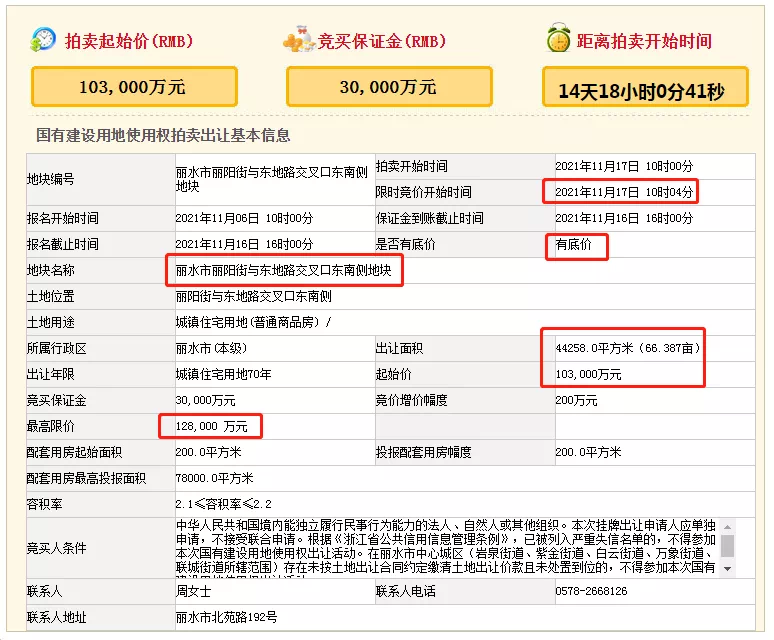Click the 容积率 value 2.1≤容积率≤2.2

224,504
